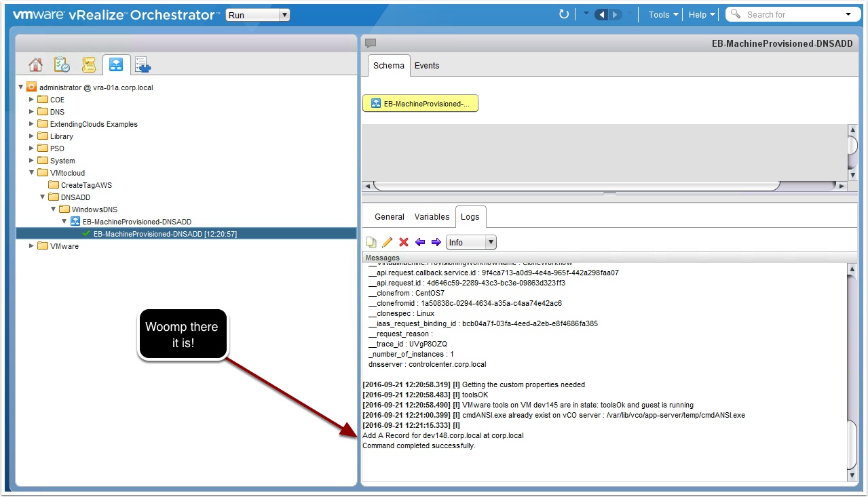The image size is (868, 497).
Task: Navigate back with the header left arrow
Action: 602,14
